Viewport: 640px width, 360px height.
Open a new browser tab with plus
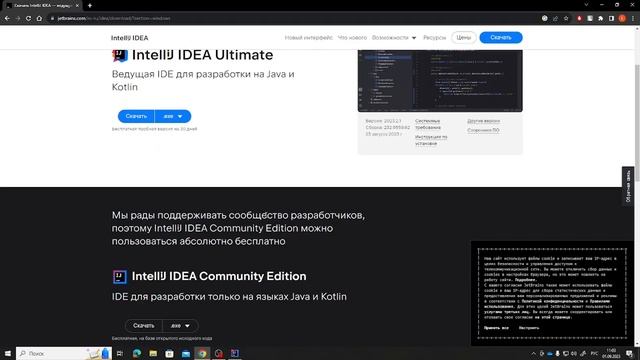click(90, 5)
